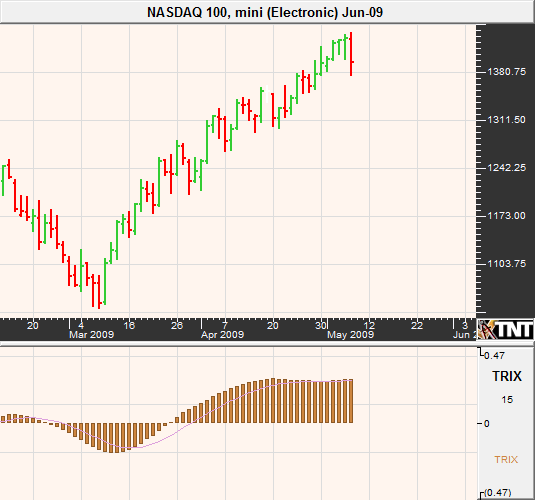Select the 1173.00 price label
Viewport: 535px width, 500px height.
coord(506,216)
